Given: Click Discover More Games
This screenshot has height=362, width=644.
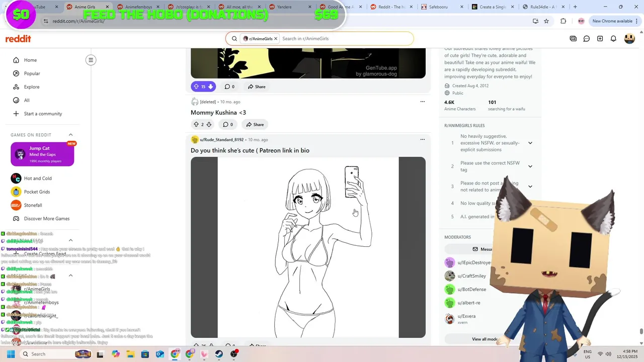Looking at the screenshot, I should [42, 219].
